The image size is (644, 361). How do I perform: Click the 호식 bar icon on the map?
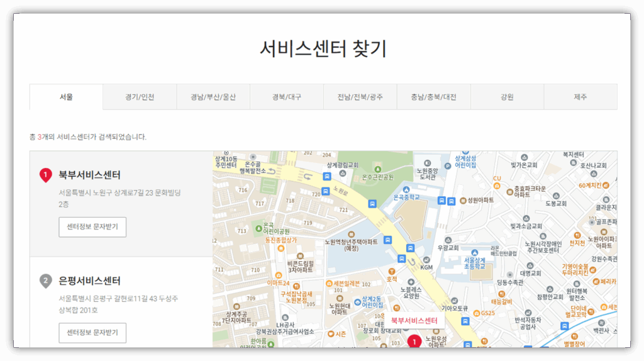(392, 272)
